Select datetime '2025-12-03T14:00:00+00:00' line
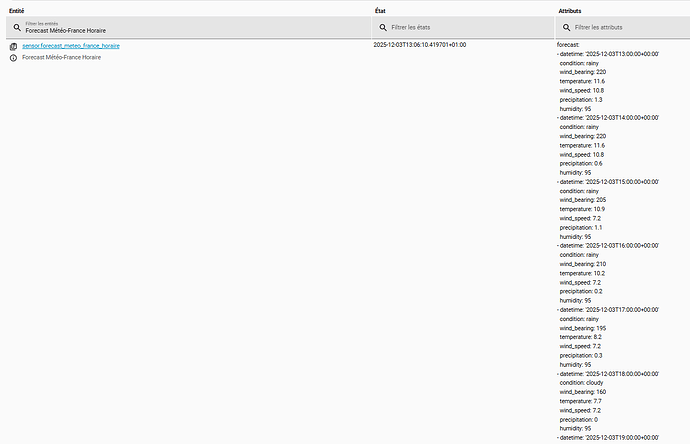Viewport: 690px width, 444px height. coord(608,118)
